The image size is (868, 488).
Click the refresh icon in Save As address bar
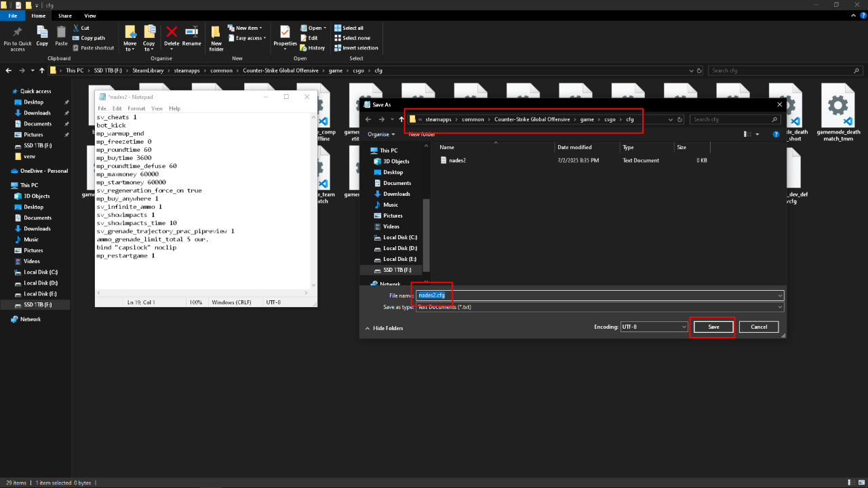point(680,119)
